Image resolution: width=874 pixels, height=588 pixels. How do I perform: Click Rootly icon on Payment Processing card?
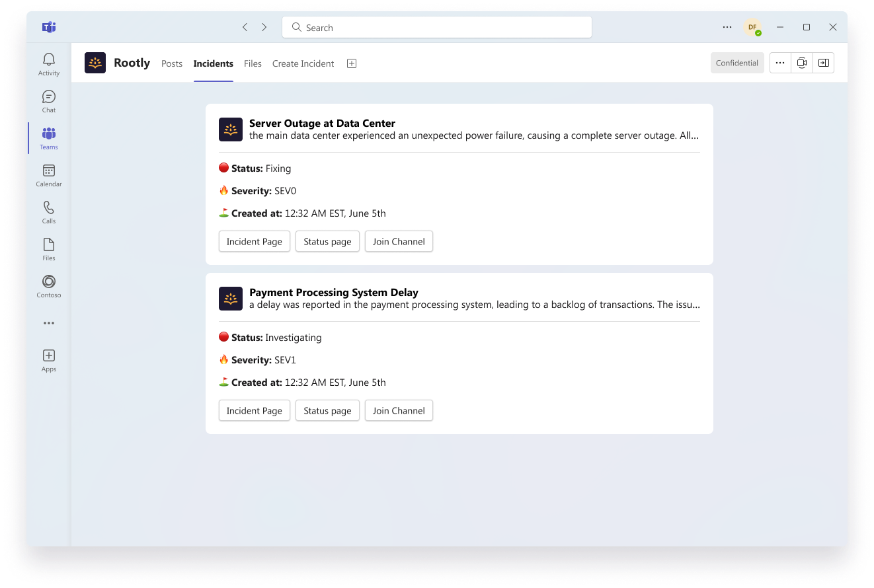click(x=231, y=299)
